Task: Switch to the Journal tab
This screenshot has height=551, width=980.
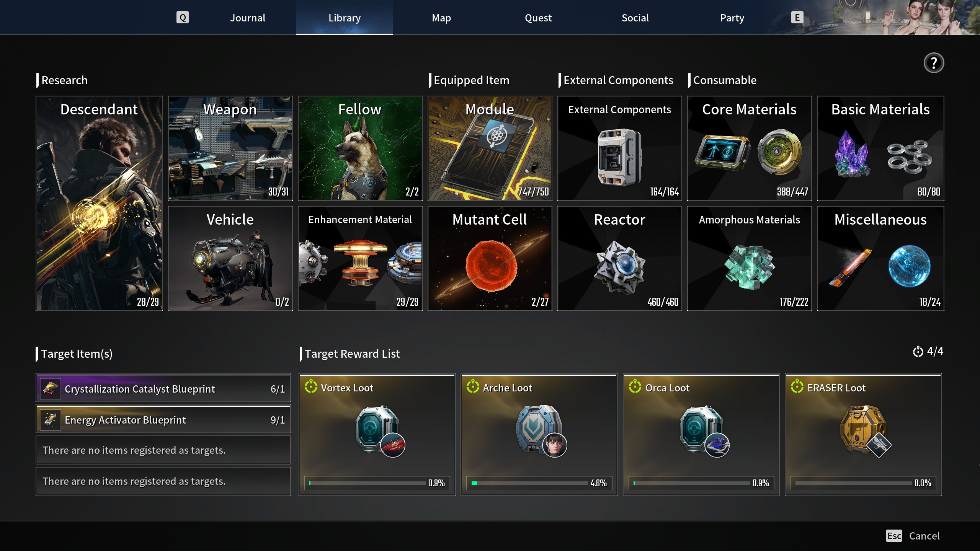Action: pos(248,18)
